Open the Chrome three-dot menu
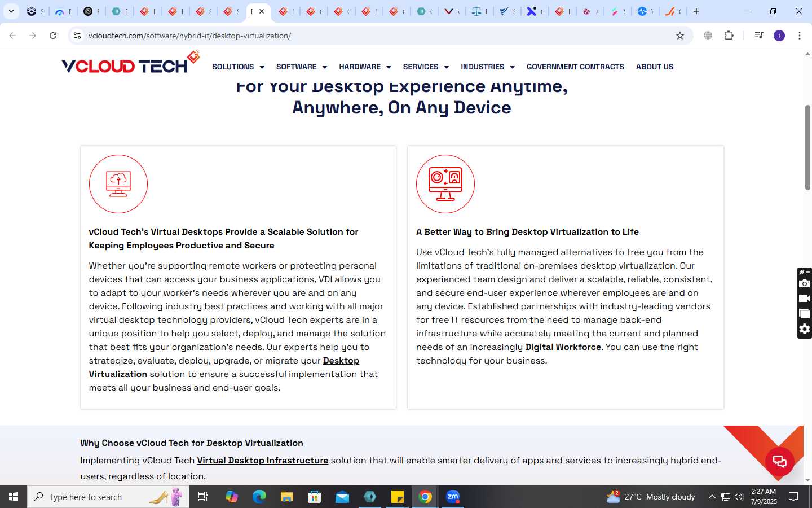812x508 pixels. point(800,36)
